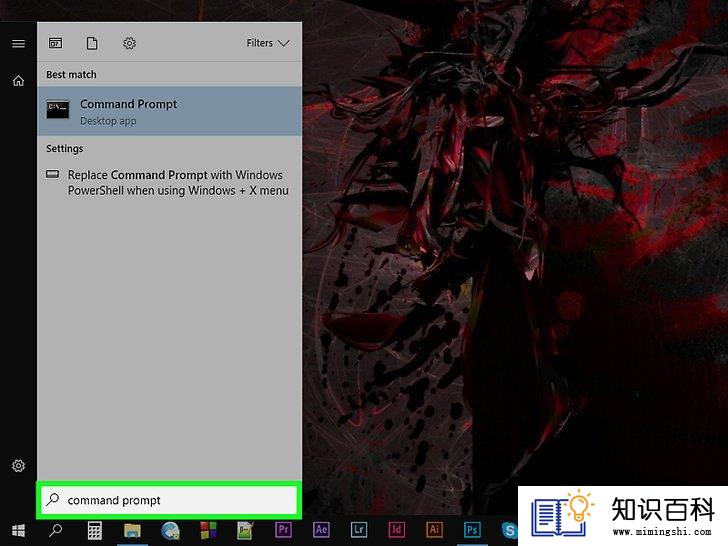Screen dimensions: 728x546
Task: Launch Adobe Premiere Pro from taskbar
Action: pyautogui.click(x=283, y=530)
